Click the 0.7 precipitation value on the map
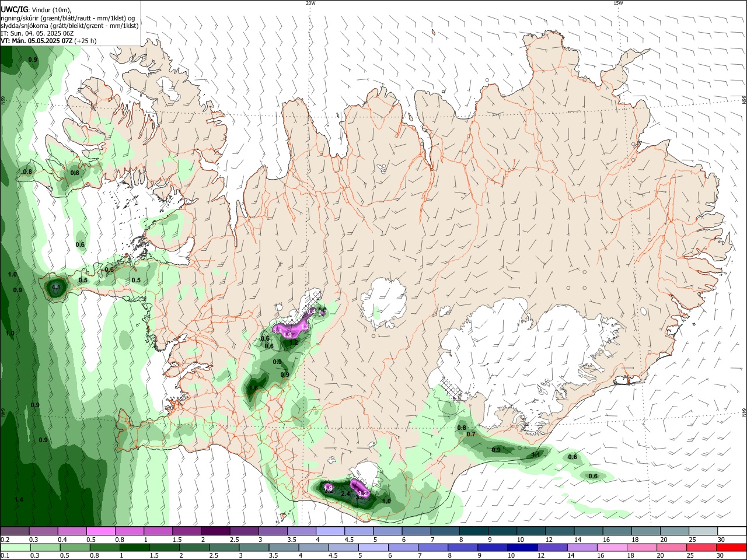The image size is (747, 560). [471, 434]
